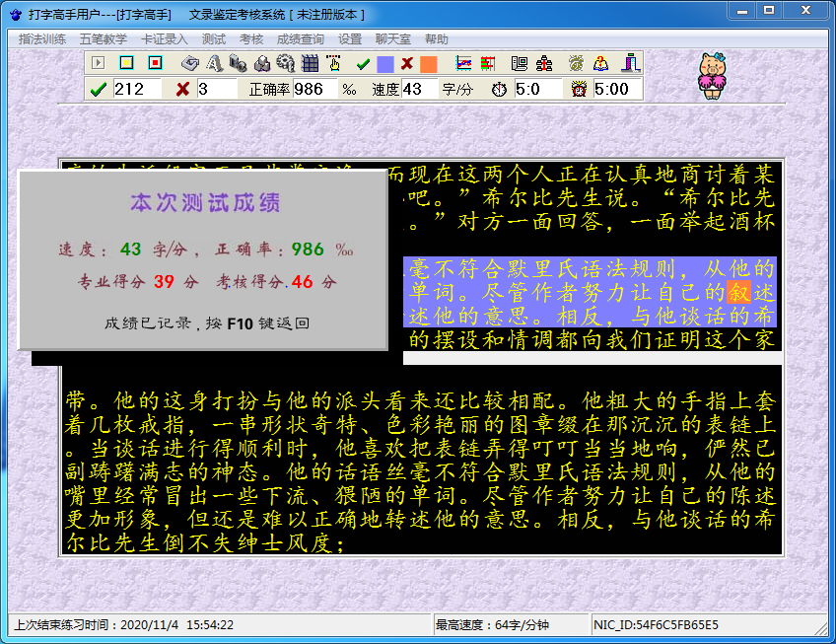
Task: Click the gray eraser-shaped toolbar icon
Action: tap(190, 63)
